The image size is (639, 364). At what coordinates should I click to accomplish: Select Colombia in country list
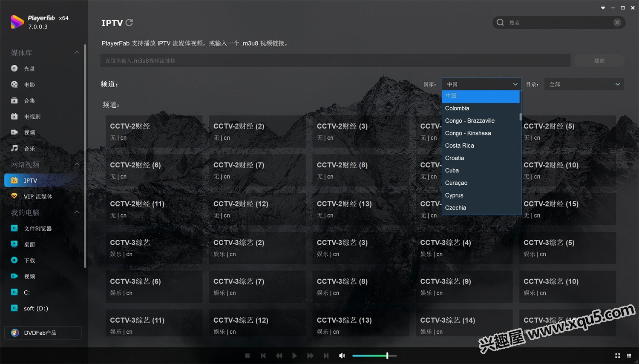coord(481,109)
